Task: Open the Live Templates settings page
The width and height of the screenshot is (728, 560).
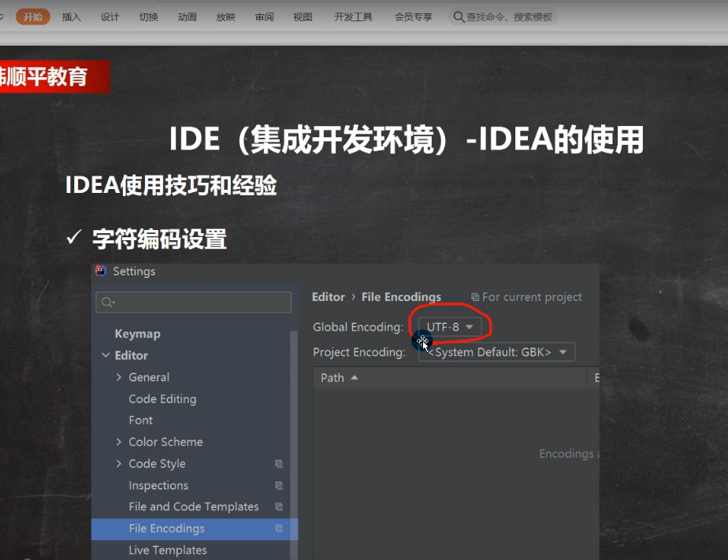Action: 168,551
